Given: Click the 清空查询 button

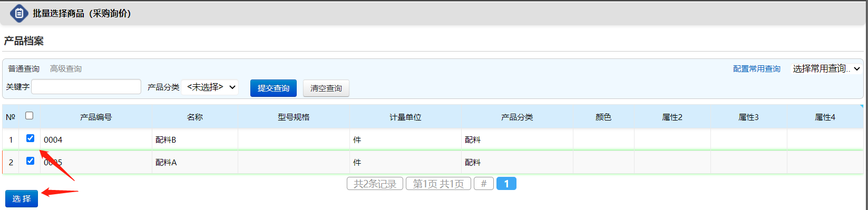Looking at the screenshot, I should point(326,88).
